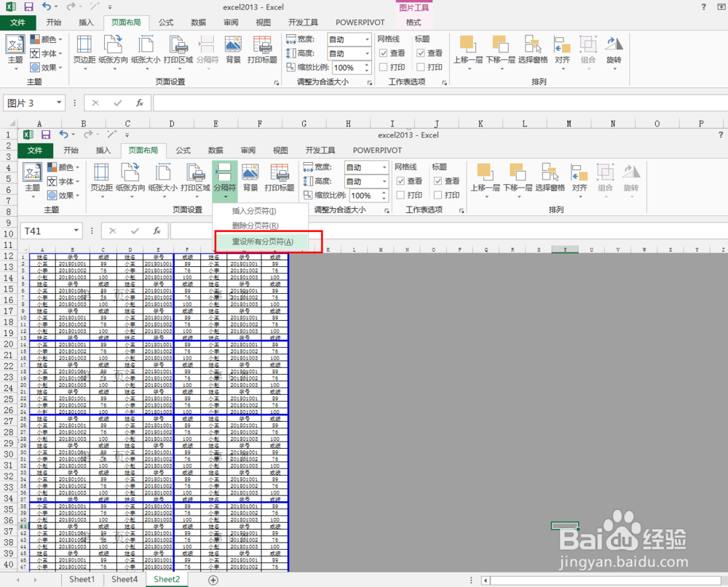Click into main formula bar input

440,103
